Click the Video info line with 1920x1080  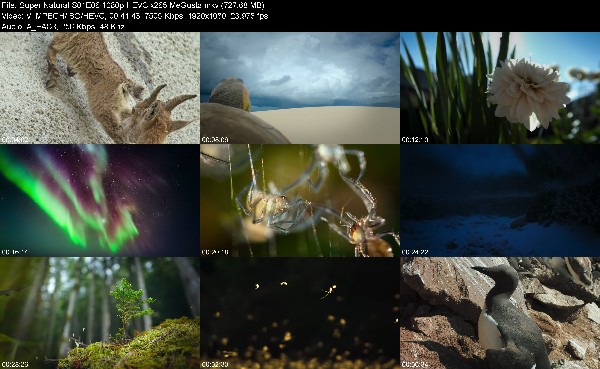coord(135,16)
